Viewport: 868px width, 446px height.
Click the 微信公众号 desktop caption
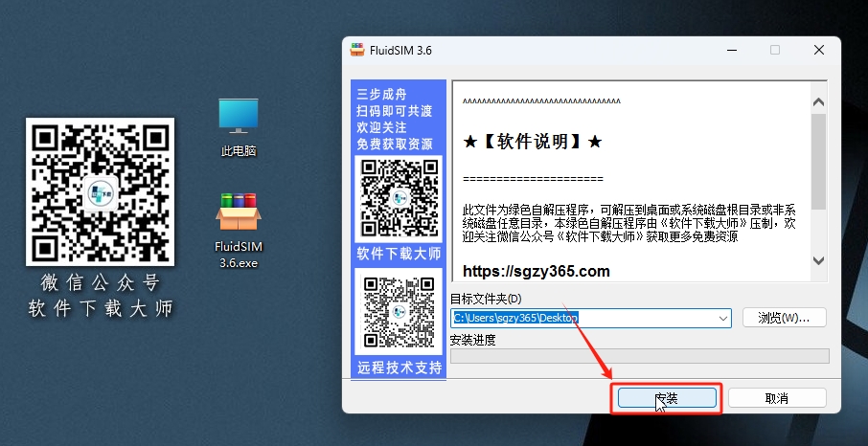[x=101, y=282]
